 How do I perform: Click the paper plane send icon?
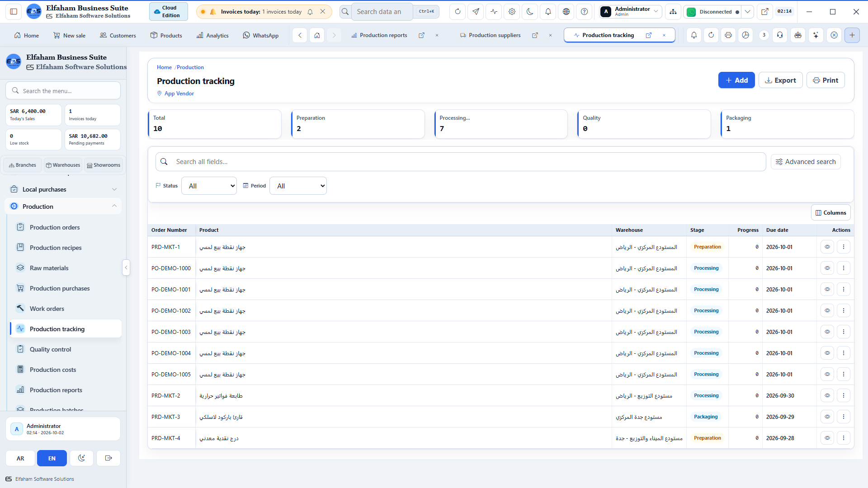[x=476, y=12]
